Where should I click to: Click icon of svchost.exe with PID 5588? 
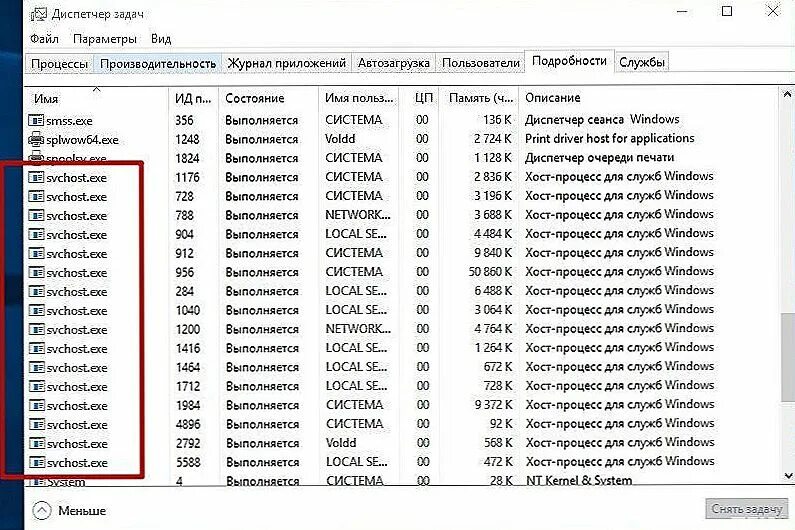[x=36, y=463]
